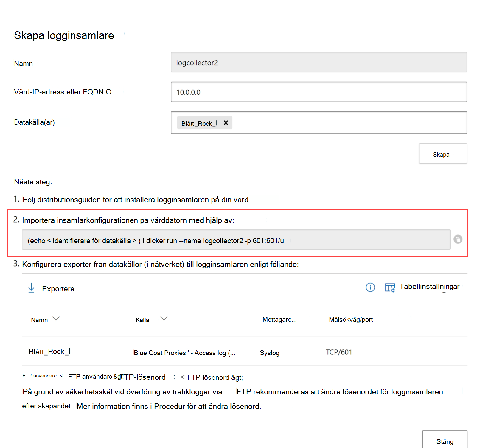The image size is (480, 448).
Task: Close the dialog with Stäng
Action: [445, 440]
